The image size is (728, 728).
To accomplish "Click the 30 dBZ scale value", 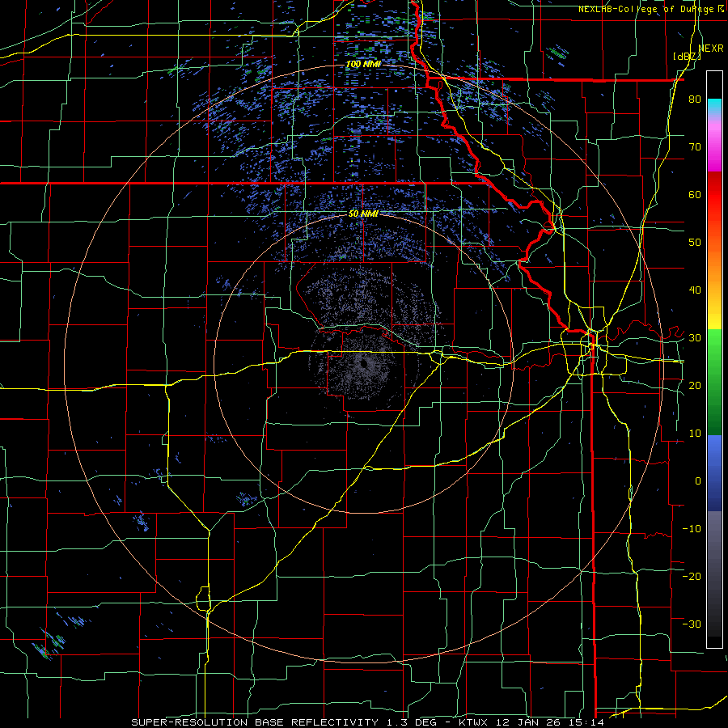I will pyautogui.click(x=695, y=338).
